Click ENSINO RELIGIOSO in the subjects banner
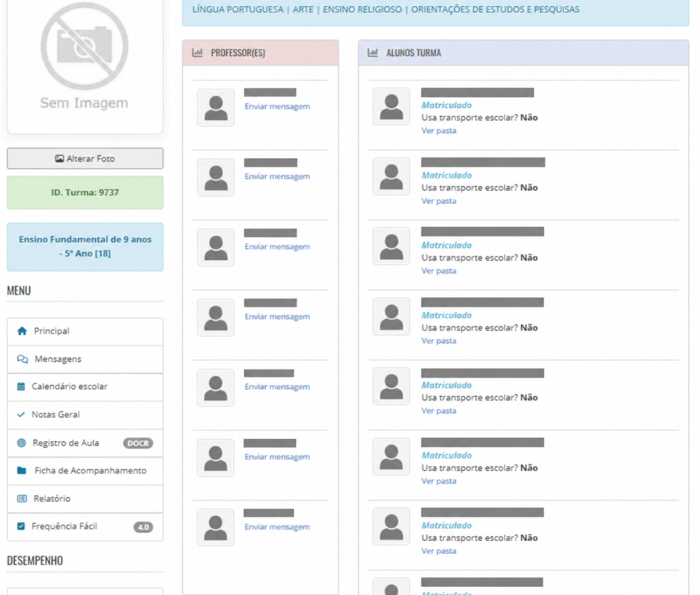The height and width of the screenshot is (595, 700). [362, 10]
